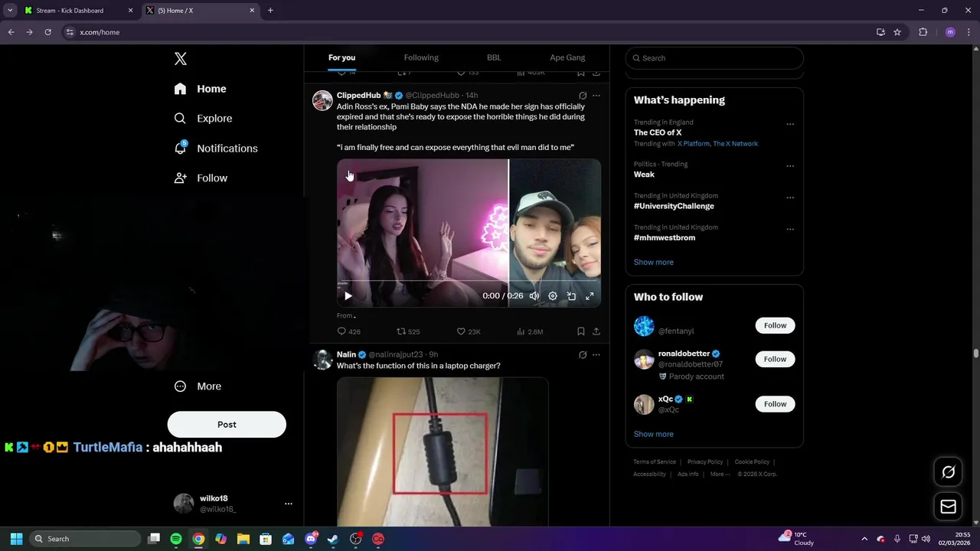Viewport: 980px width, 551px height.
Task: Follow xQc
Action: tap(775, 404)
